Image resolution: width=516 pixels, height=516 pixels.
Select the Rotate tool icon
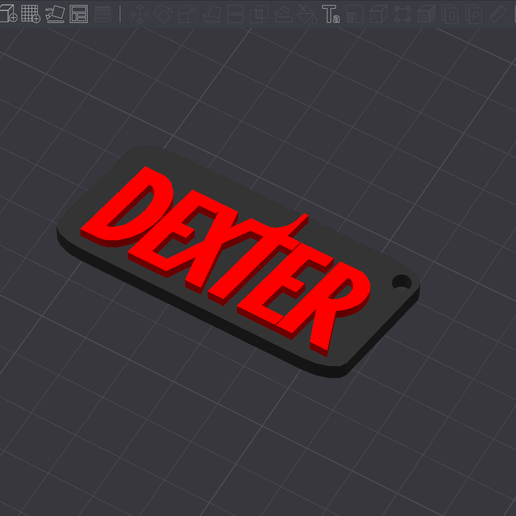point(163,14)
